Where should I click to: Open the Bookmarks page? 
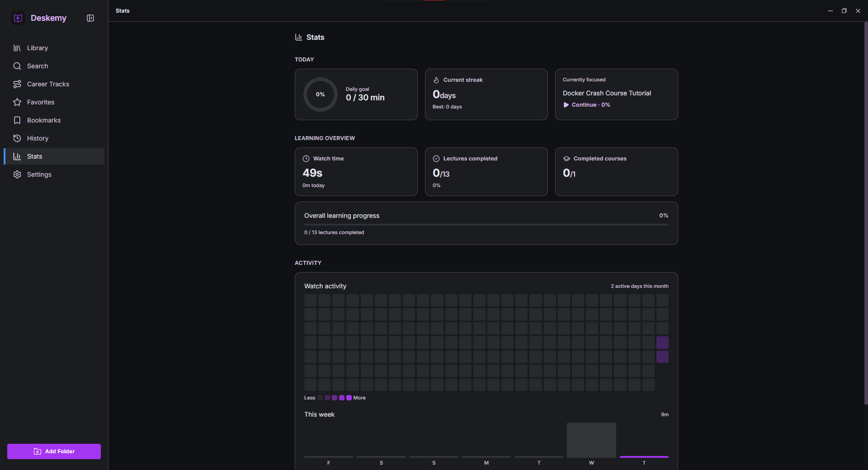coord(54,120)
